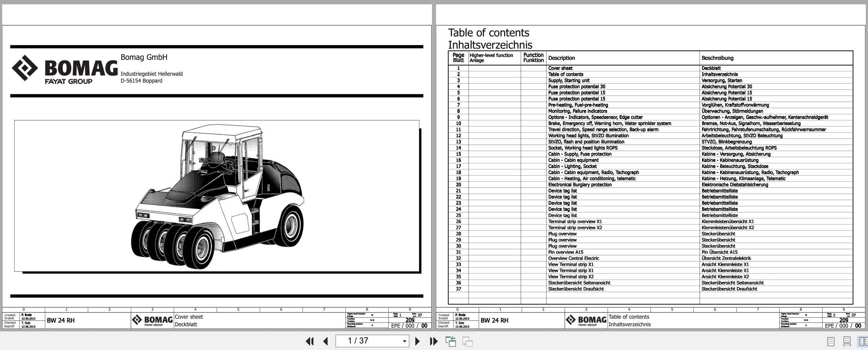Click the 'Higher-level function' column header

click(x=491, y=55)
